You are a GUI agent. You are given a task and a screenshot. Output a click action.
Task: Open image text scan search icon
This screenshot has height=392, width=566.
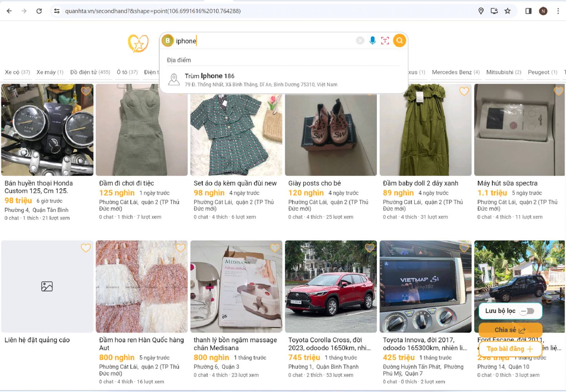coord(385,41)
